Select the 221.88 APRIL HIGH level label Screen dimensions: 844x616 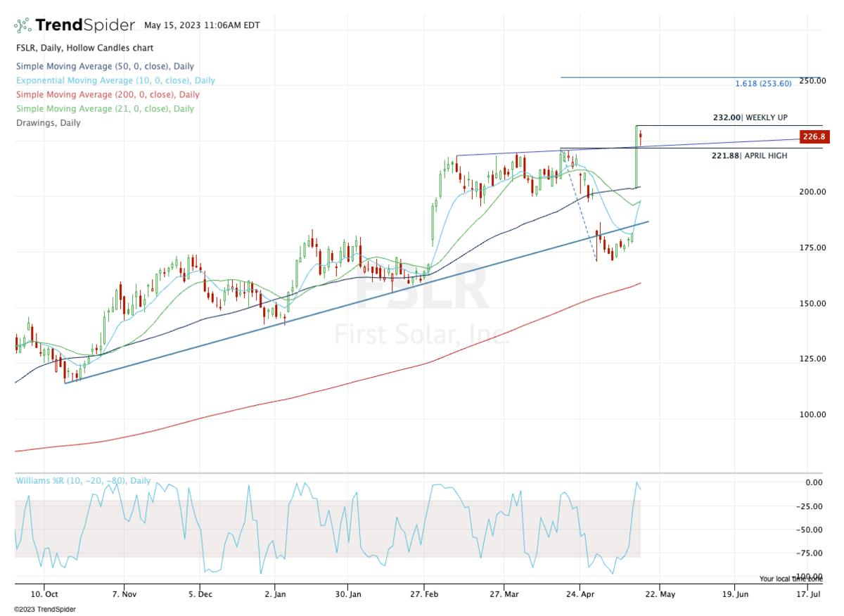(x=750, y=155)
